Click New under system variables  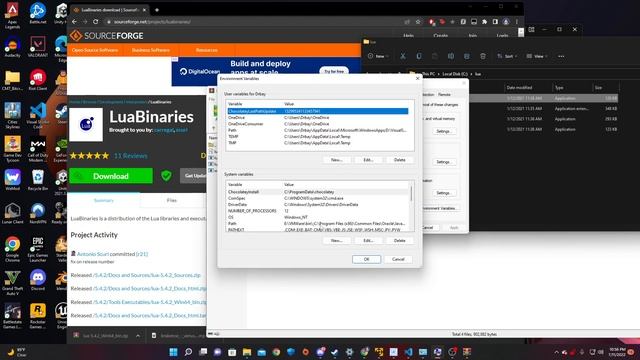pyautogui.click(x=336, y=240)
